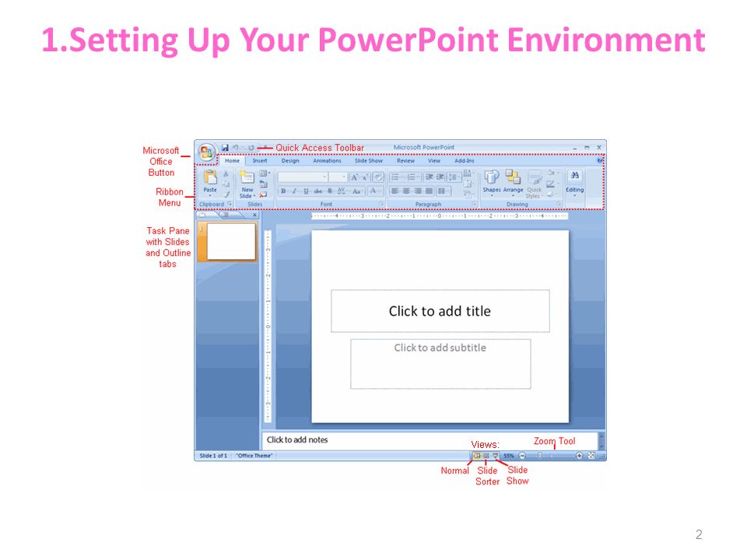
Task: Switch to the Insert ribbon tab
Action: (260, 160)
